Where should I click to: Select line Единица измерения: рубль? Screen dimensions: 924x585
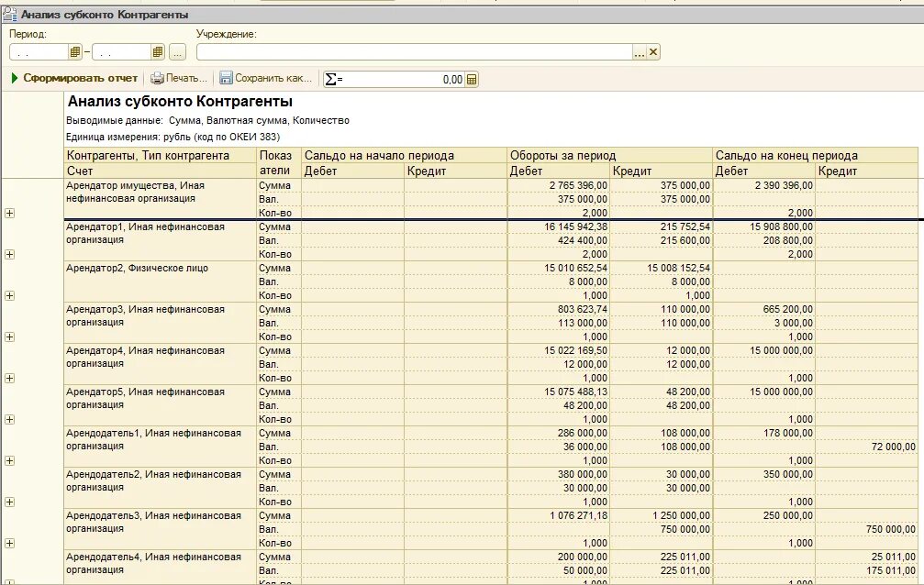click(x=173, y=137)
